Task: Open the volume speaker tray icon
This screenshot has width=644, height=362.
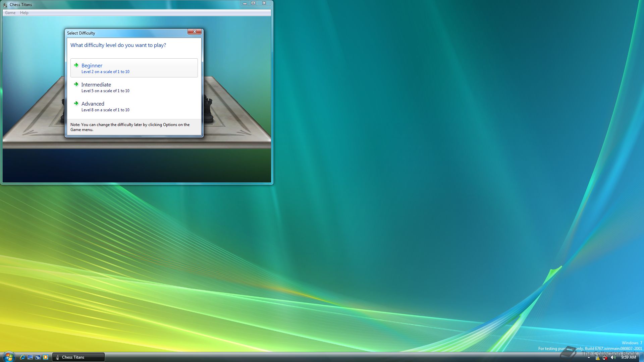Action: (613, 358)
